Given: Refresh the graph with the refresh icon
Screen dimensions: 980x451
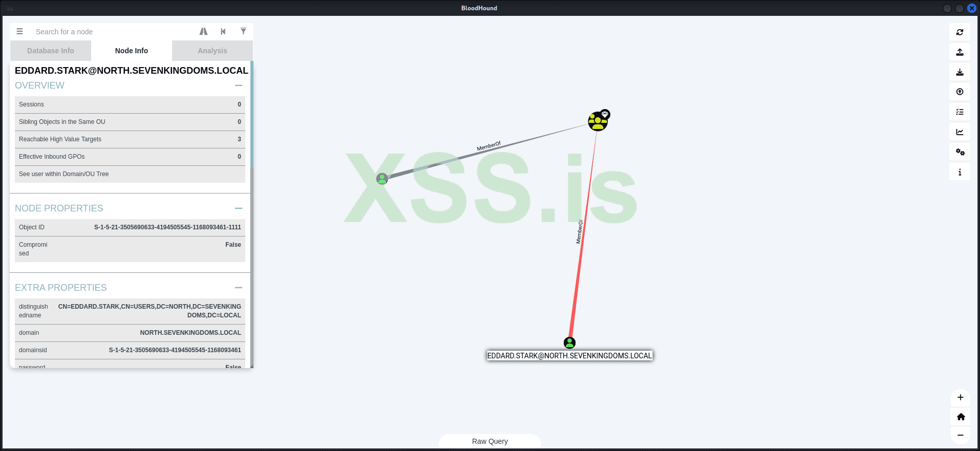Looking at the screenshot, I should pyautogui.click(x=960, y=32).
